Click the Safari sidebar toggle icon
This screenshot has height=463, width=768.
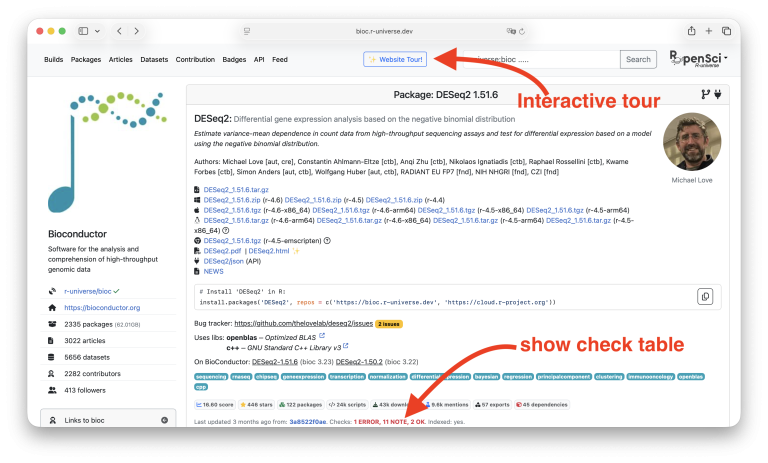pos(83,31)
